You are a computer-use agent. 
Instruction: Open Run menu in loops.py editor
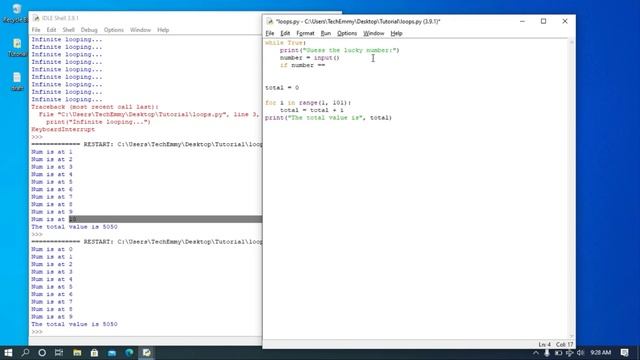pos(325,33)
